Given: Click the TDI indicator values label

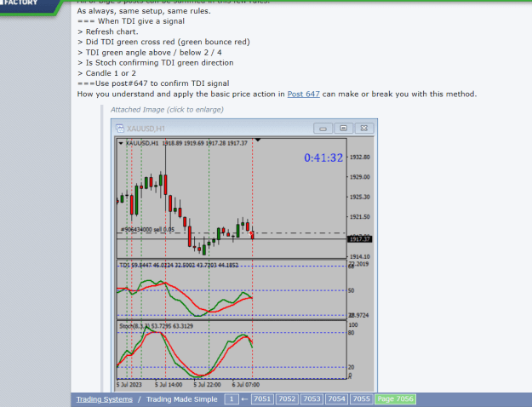Looking at the screenshot, I should [179, 265].
